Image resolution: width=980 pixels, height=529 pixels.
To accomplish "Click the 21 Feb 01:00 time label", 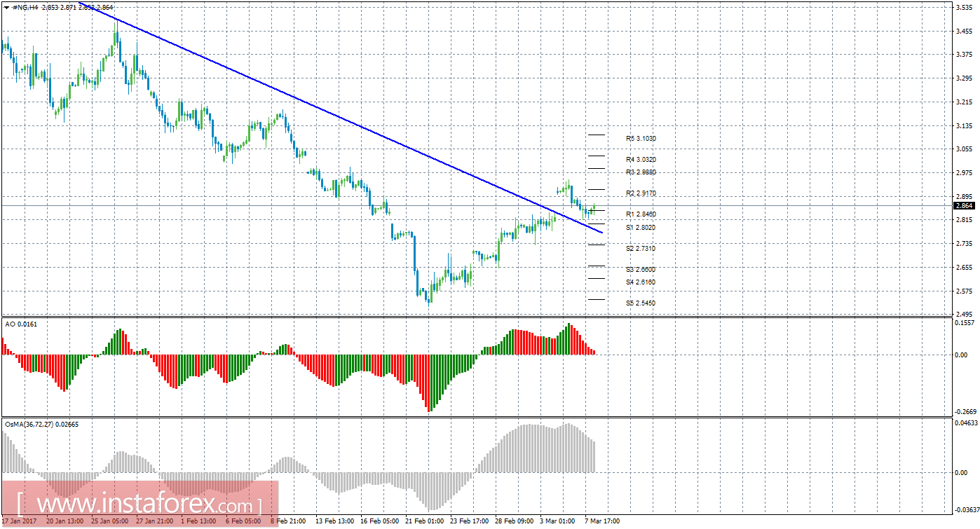I will coord(424,521).
